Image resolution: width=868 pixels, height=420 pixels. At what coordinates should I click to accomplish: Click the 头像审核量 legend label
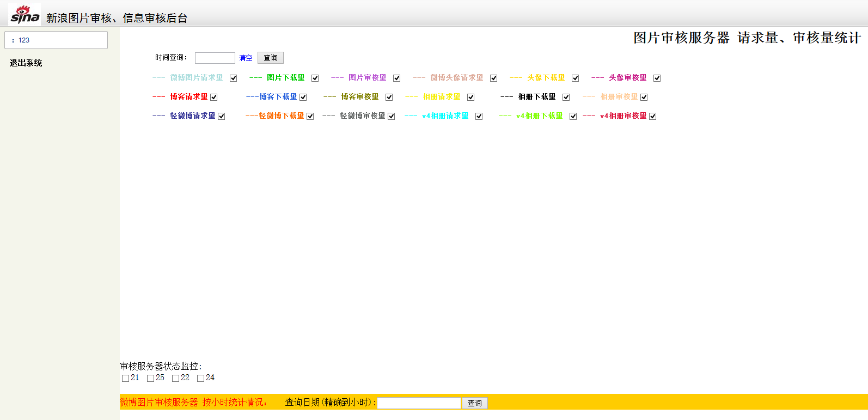(x=628, y=78)
